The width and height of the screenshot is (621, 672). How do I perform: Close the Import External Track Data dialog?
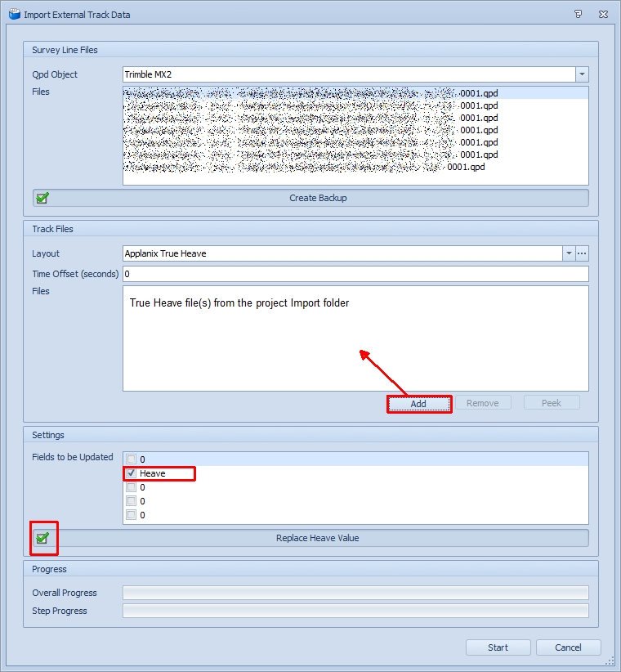[603, 14]
